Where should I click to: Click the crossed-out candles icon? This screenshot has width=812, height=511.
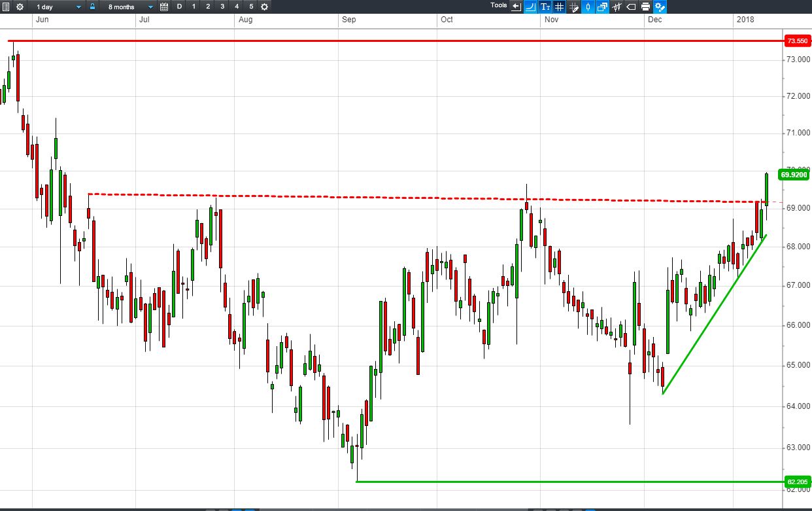point(617,7)
